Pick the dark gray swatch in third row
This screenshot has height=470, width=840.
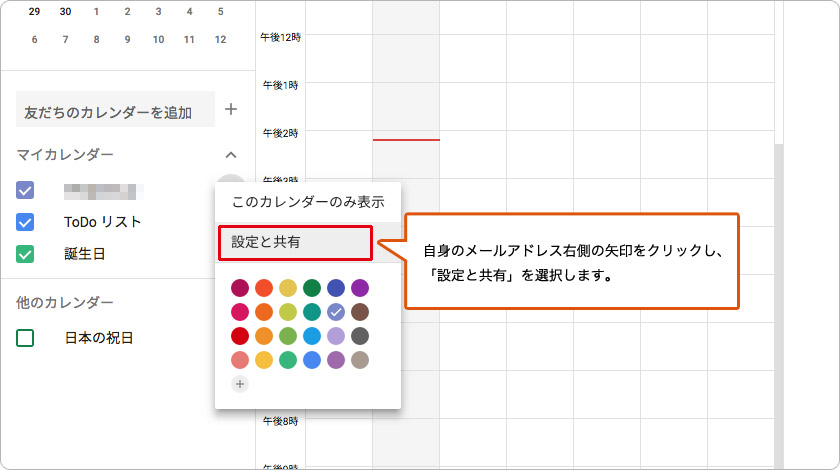[360, 336]
